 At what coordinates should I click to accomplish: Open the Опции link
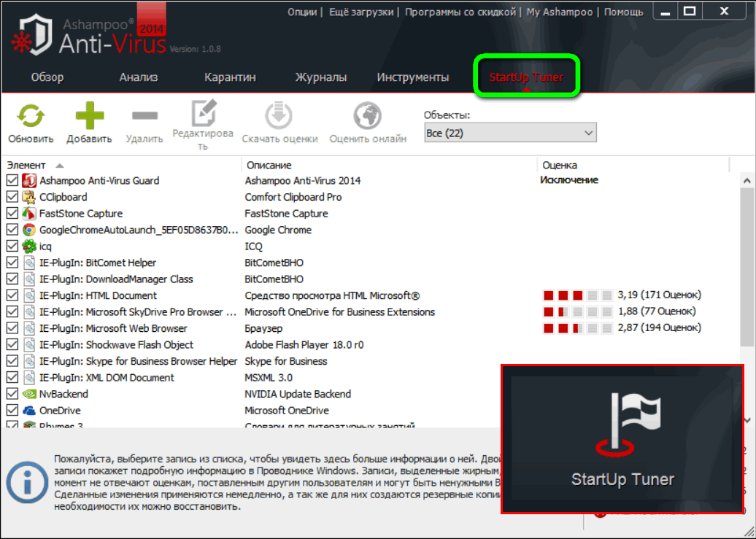pos(302,12)
